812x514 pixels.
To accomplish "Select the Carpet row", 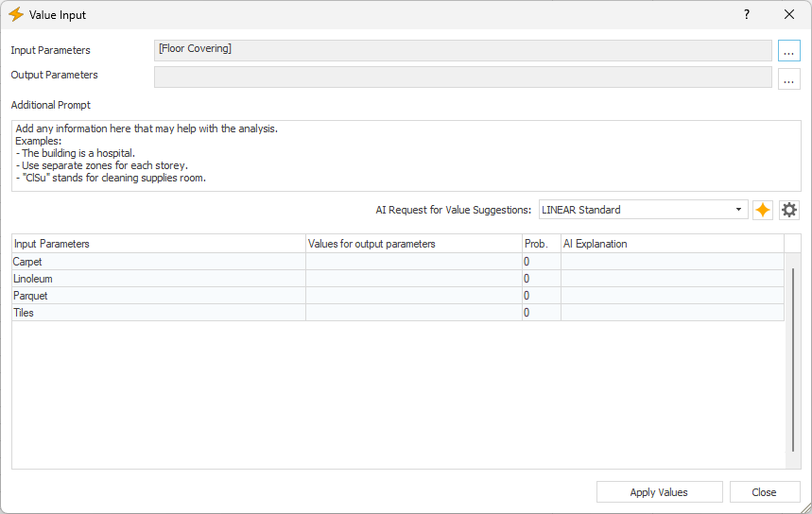I will tap(398, 262).
